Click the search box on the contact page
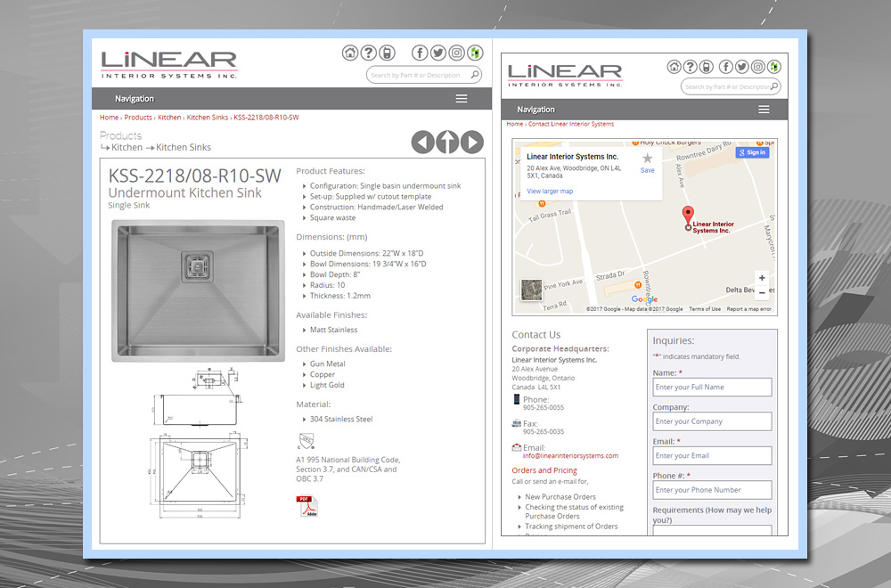The image size is (891, 588). 731,86
